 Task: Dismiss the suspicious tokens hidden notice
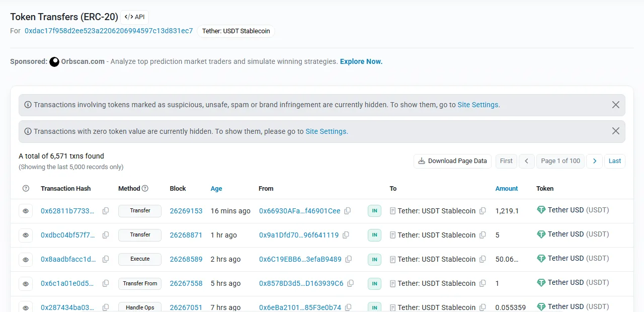[615, 105]
